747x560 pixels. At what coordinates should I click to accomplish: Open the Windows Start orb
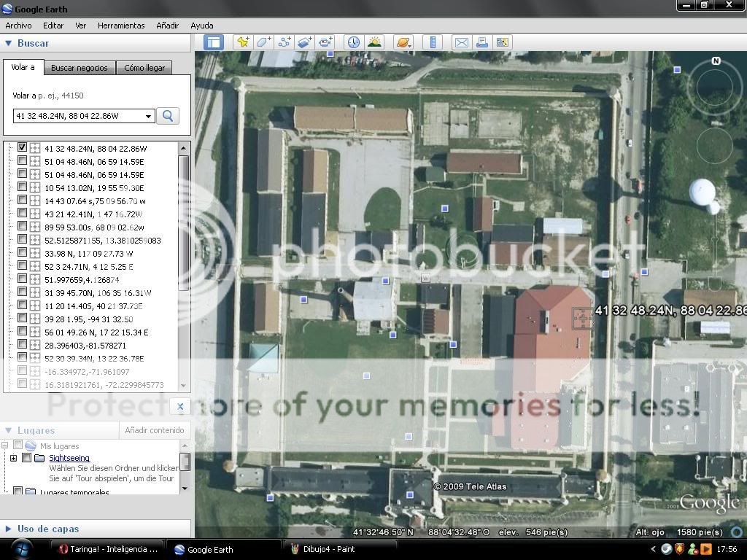[x=21, y=549]
